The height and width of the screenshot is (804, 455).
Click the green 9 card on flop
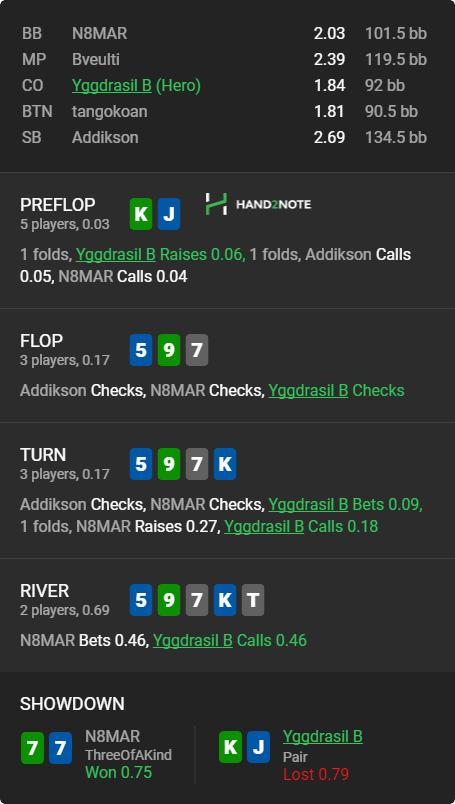click(x=169, y=350)
